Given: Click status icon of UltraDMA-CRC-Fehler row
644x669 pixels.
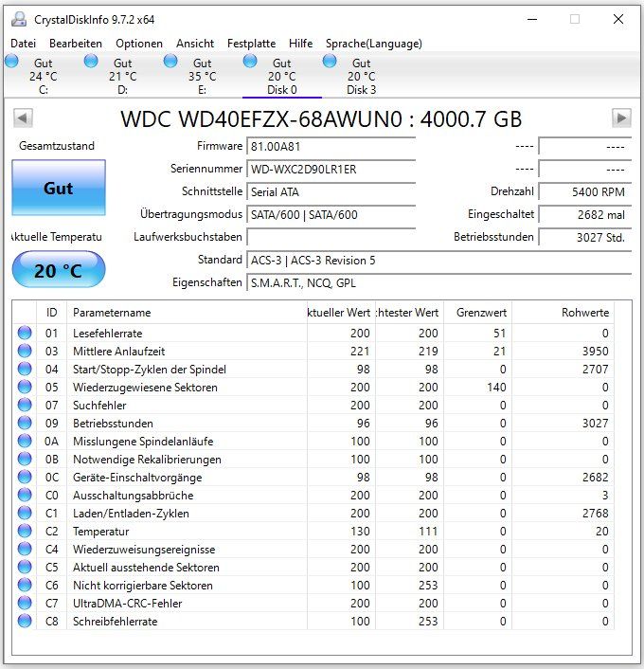Looking at the screenshot, I should pos(25,603).
